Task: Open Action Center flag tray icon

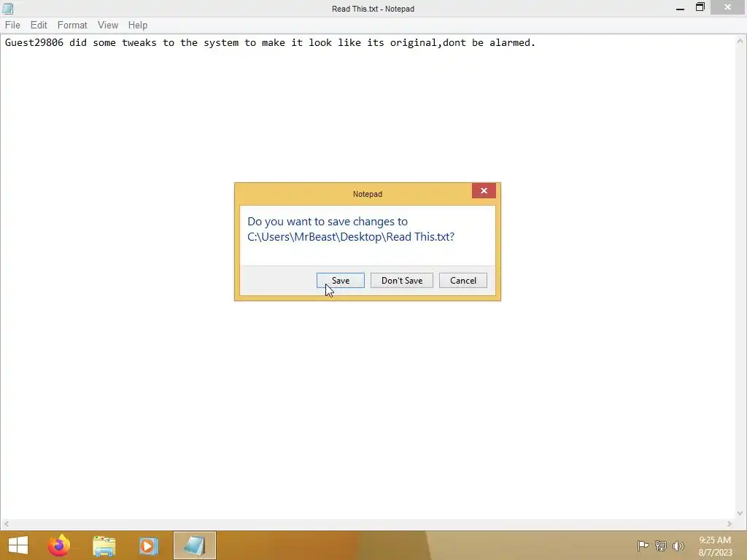Action: pos(643,545)
